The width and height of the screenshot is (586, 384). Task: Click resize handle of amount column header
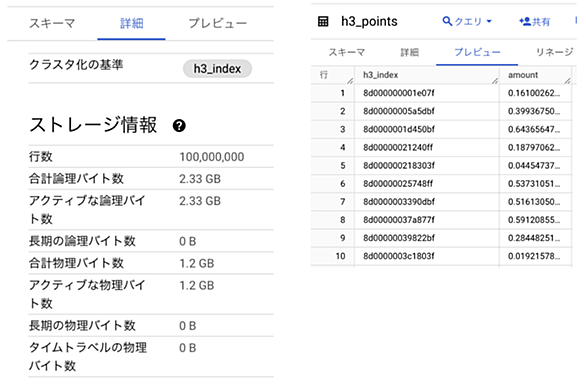tap(567, 80)
